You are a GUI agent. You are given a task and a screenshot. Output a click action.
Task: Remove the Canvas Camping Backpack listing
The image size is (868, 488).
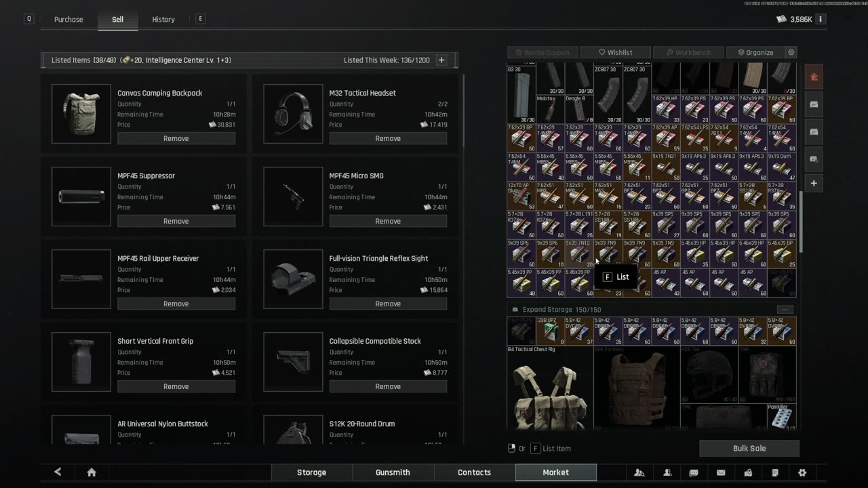176,138
